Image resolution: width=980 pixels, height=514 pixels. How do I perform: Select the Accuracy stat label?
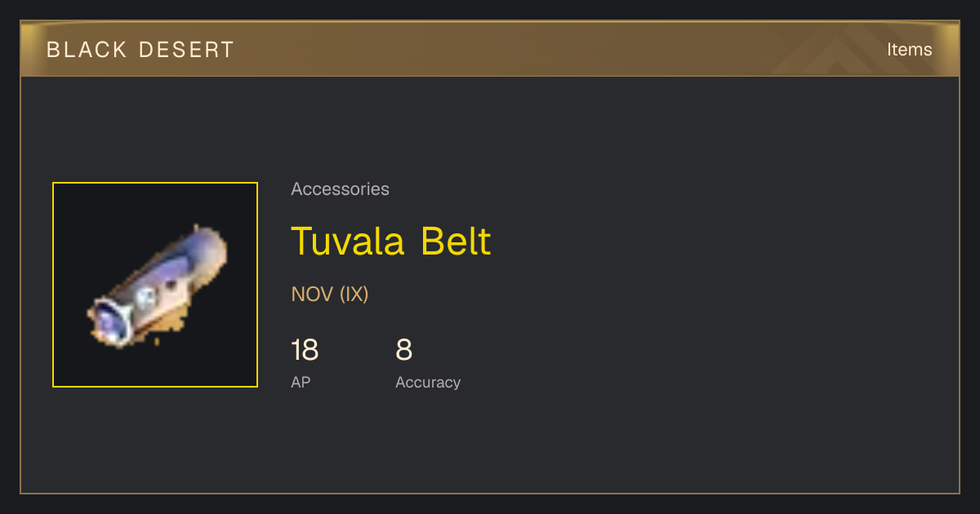point(428,382)
